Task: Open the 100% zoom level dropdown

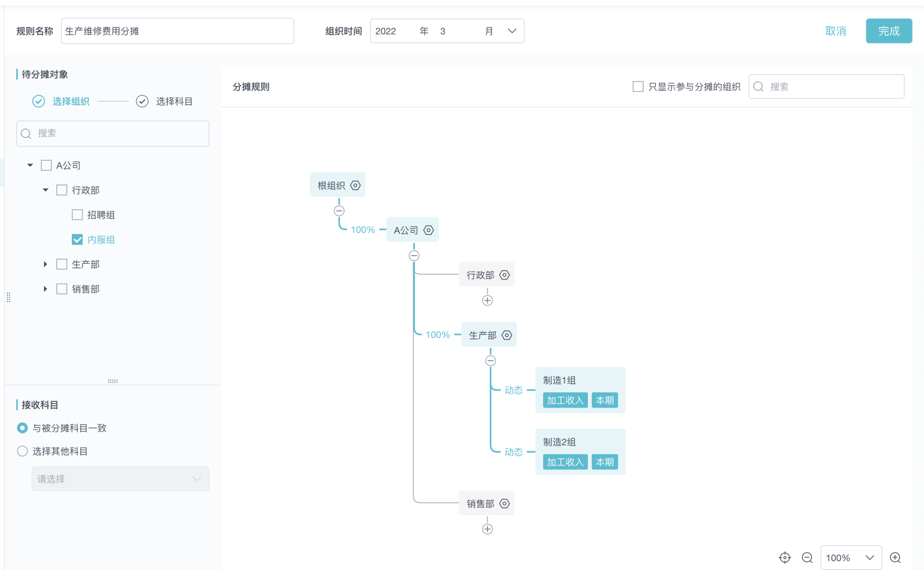Action: coord(850,557)
